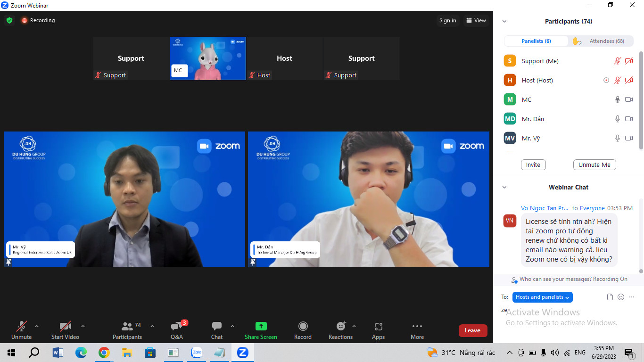Image resolution: width=644 pixels, height=362 pixels.
Task: Toggle Start Video camera button
Action: coord(65,326)
